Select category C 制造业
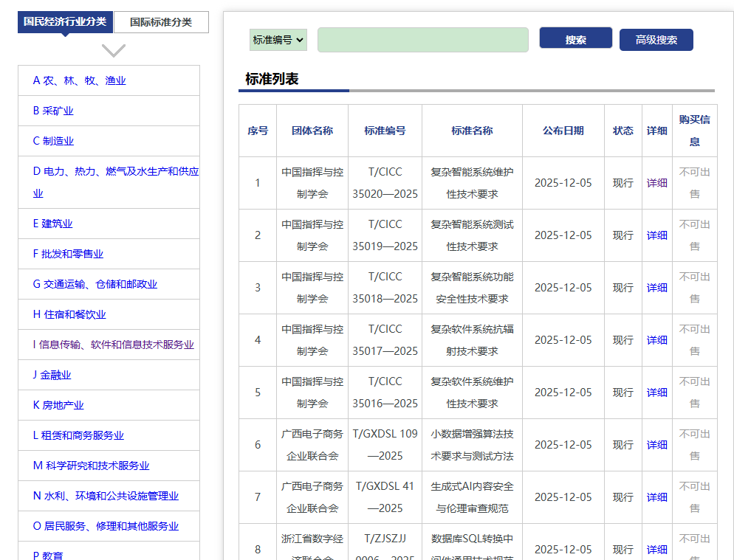This screenshot has height=560, width=734. point(53,141)
